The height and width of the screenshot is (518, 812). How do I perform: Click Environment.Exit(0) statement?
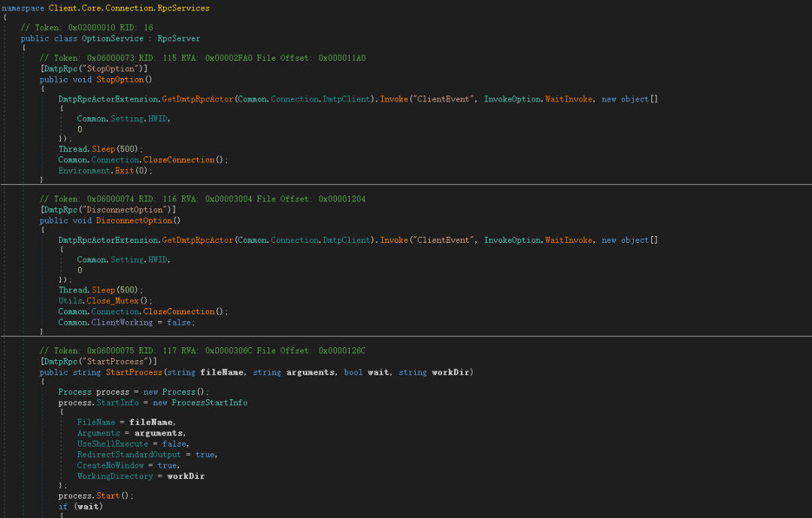pyautogui.click(x=105, y=171)
